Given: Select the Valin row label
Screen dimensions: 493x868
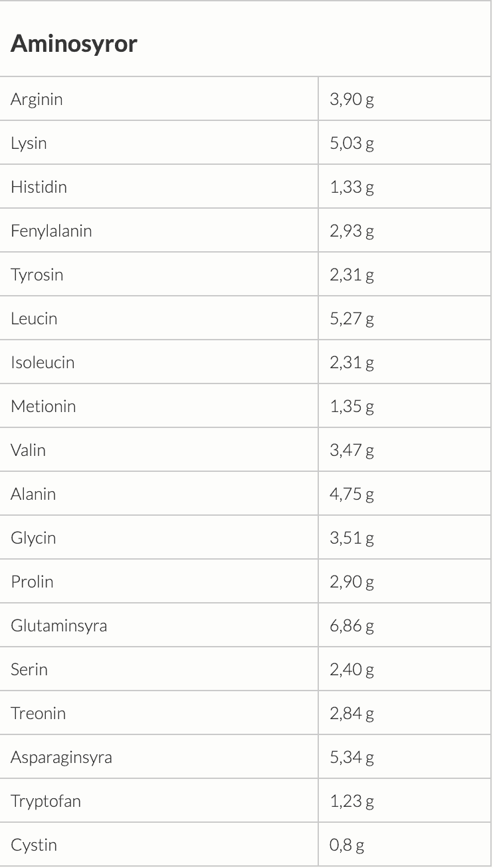Looking at the screenshot, I should (x=28, y=450).
